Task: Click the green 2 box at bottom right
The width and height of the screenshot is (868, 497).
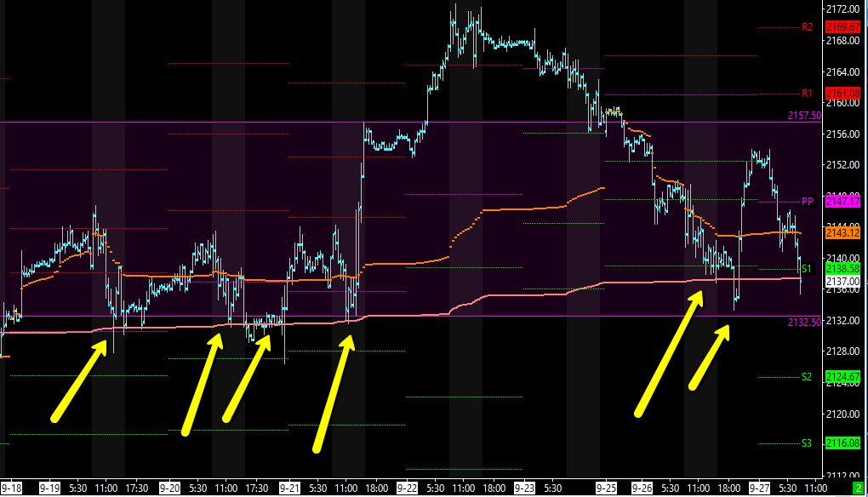Action: tap(858, 488)
